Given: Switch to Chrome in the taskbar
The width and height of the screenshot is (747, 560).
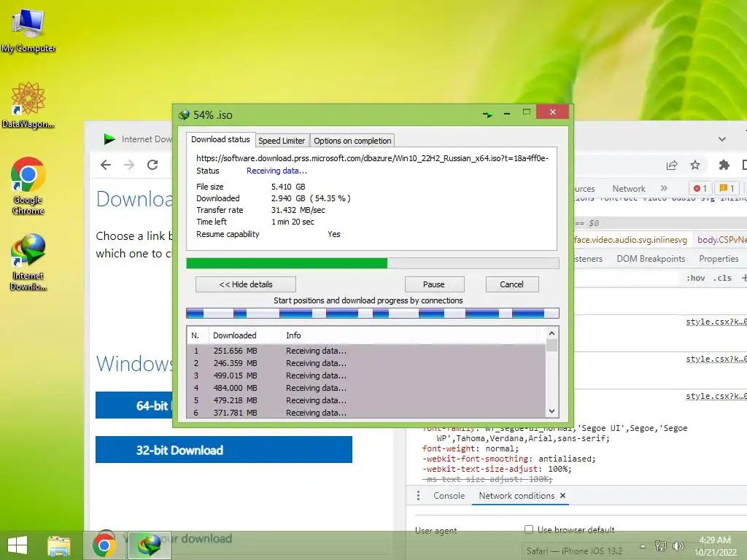Looking at the screenshot, I should (104, 545).
